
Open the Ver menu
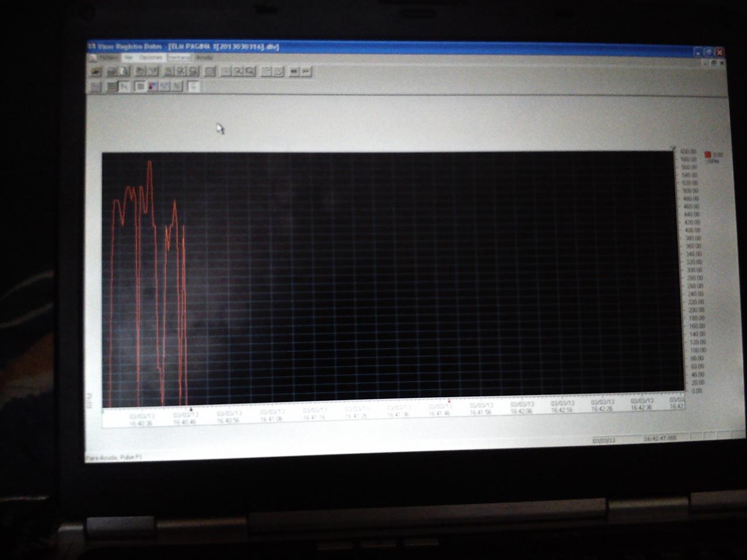(128, 58)
